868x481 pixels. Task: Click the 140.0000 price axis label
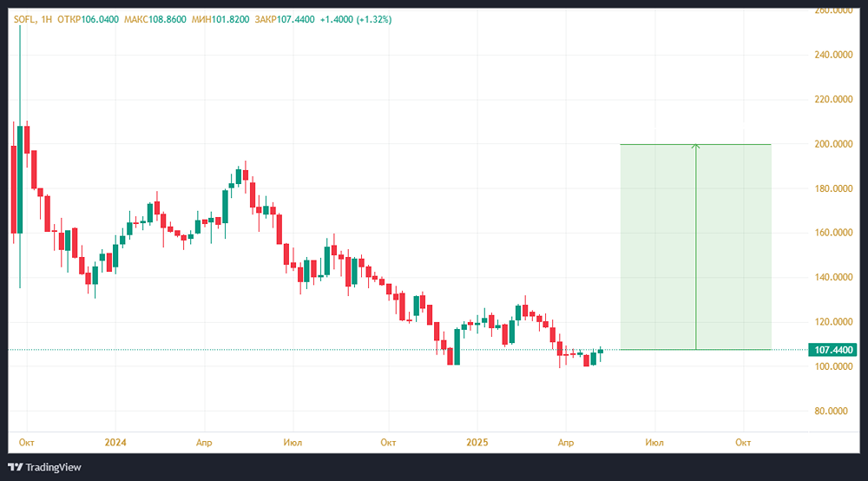pyautogui.click(x=832, y=278)
